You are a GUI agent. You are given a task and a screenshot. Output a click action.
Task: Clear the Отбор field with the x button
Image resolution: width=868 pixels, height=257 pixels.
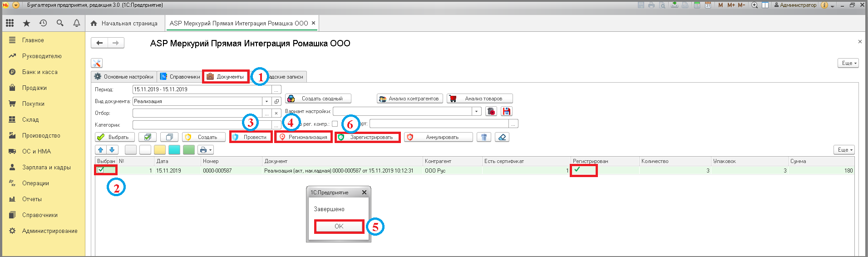click(276, 113)
